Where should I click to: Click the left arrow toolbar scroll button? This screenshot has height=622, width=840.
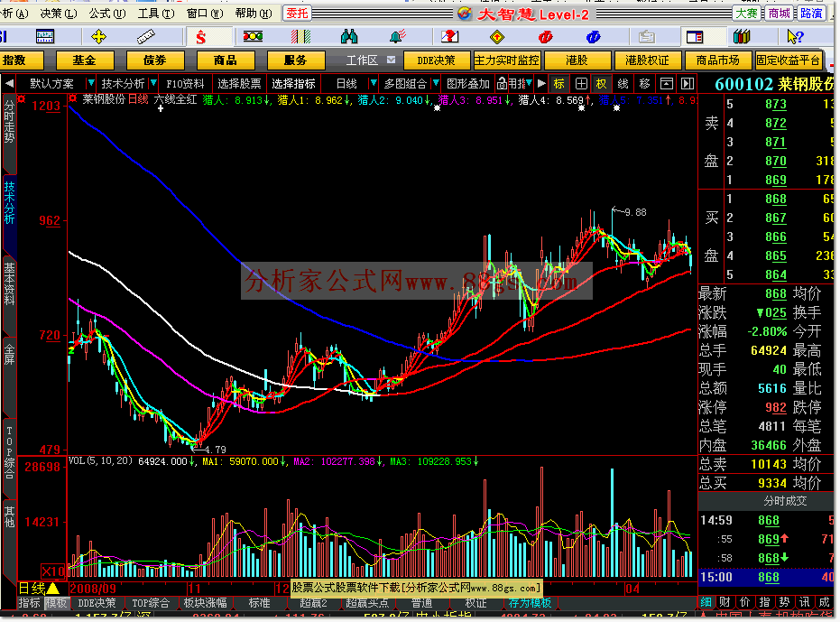(x=9, y=84)
